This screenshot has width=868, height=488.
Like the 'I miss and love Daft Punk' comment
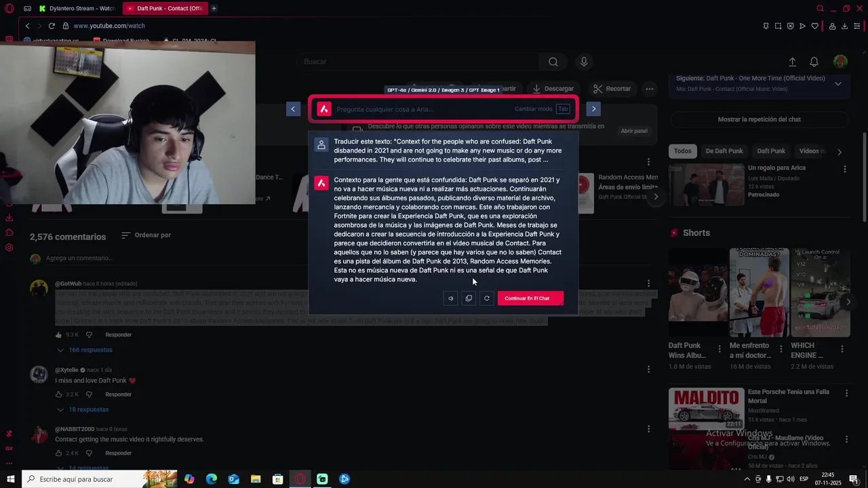[x=59, y=394]
